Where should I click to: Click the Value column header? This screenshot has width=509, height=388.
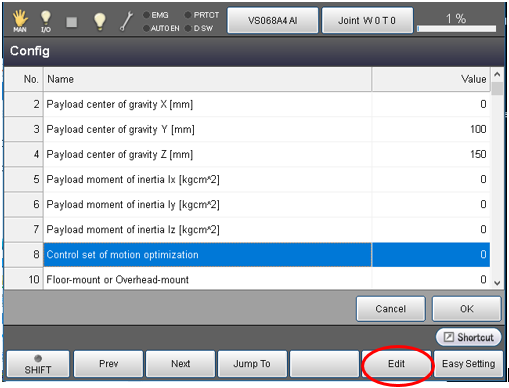pyautogui.click(x=431, y=79)
